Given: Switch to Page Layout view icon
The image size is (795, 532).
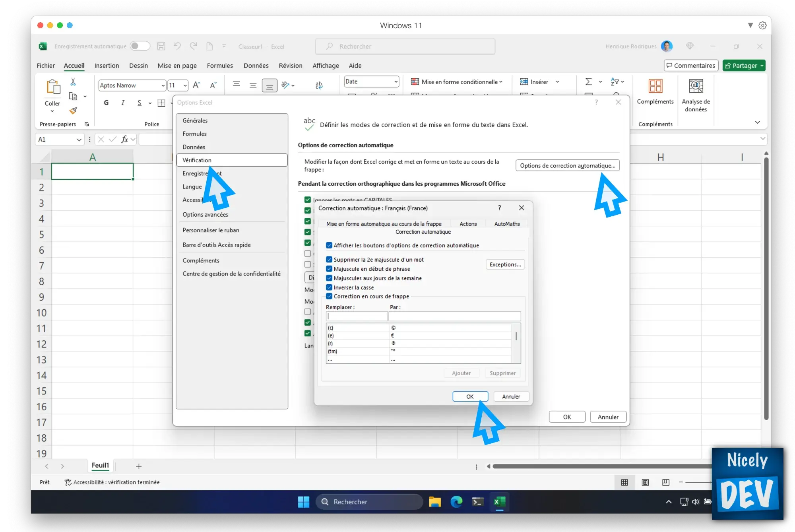Looking at the screenshot, I should click(x=645, y=482).
